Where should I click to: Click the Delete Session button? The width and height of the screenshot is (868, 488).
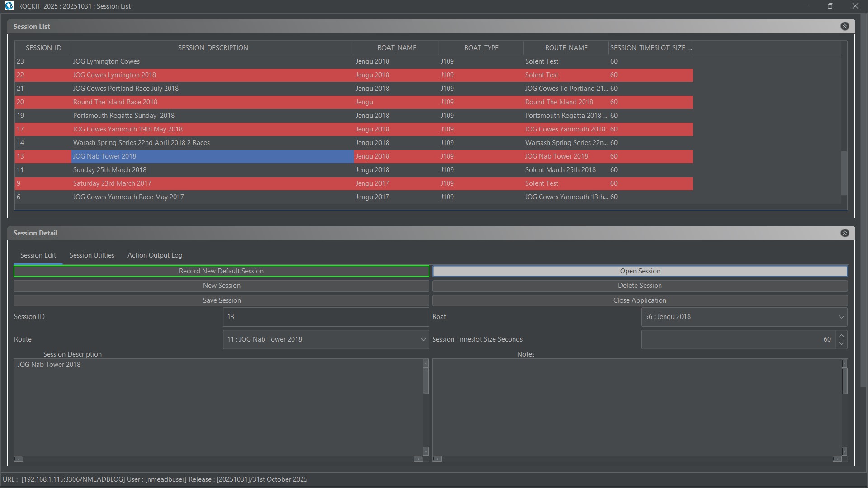[x=639, y=286]
